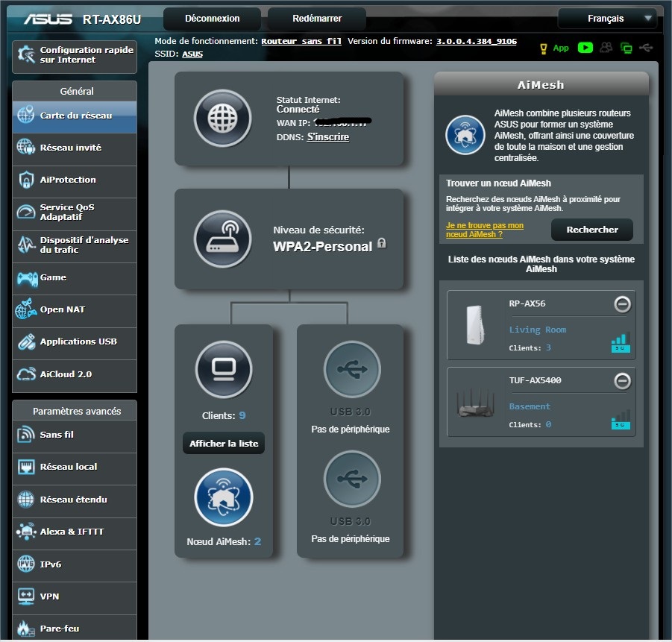This screenshot has width=672, height=642.
Task: Click 'Je ne trouve pas mon nœud AiMesh ?' link
Action: [x=484, y=230]
